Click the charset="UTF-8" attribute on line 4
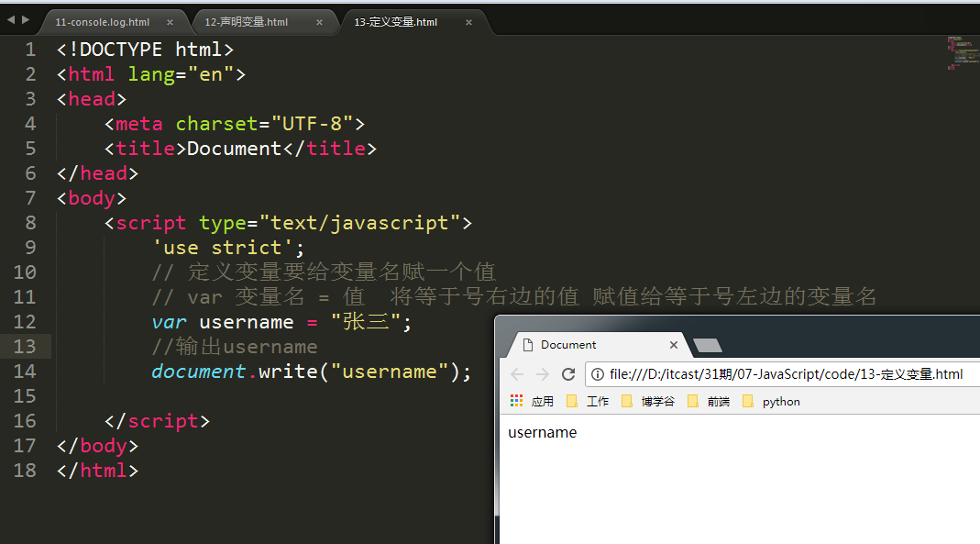 (264, 124)
